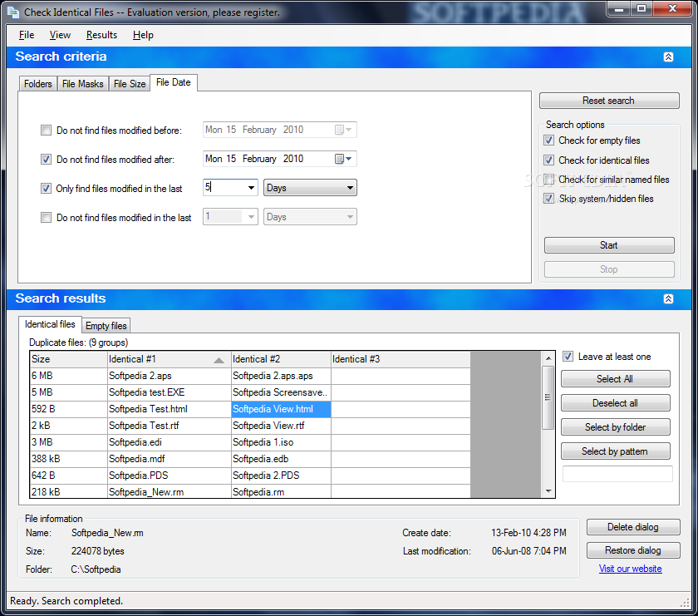Select the highlighted Softpedia View.html cell
The width and height of the screenshot is (698, 616).
(x=281, y=409)
